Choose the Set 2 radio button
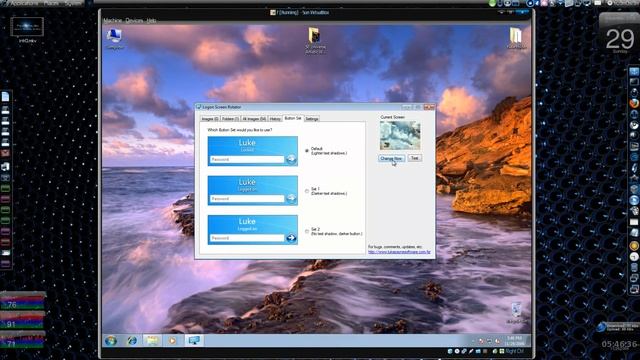Viewport: 640px width, 360px height. 307,231
